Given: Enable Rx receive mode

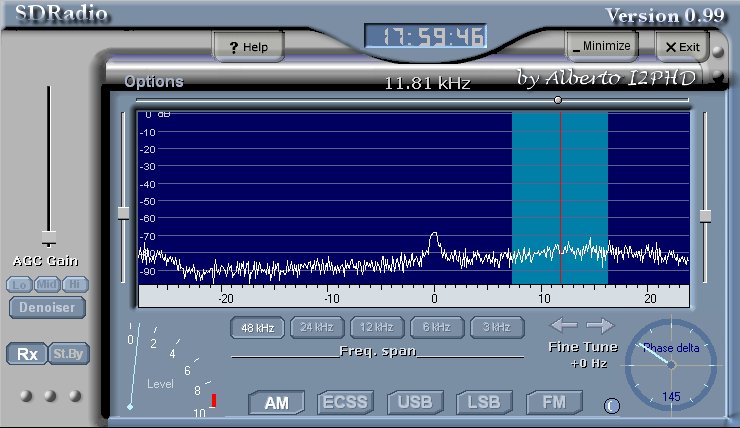Looking at the screenshot, I should point(26,354).
